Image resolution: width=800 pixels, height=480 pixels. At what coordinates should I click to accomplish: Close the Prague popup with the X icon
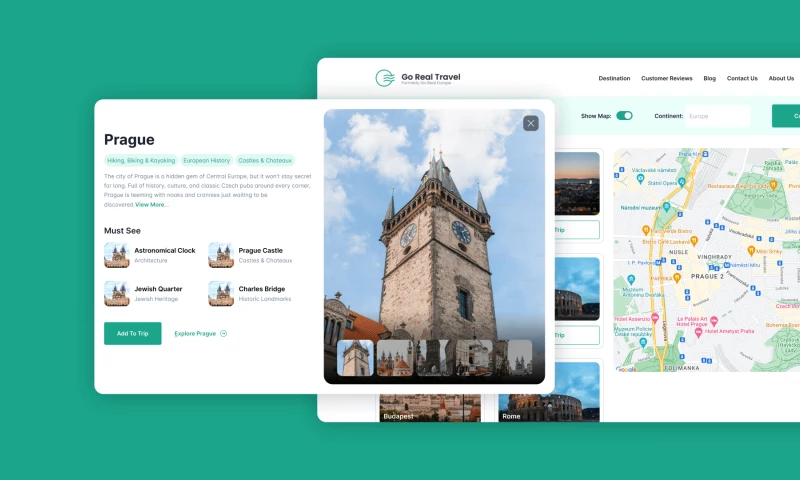531,123
